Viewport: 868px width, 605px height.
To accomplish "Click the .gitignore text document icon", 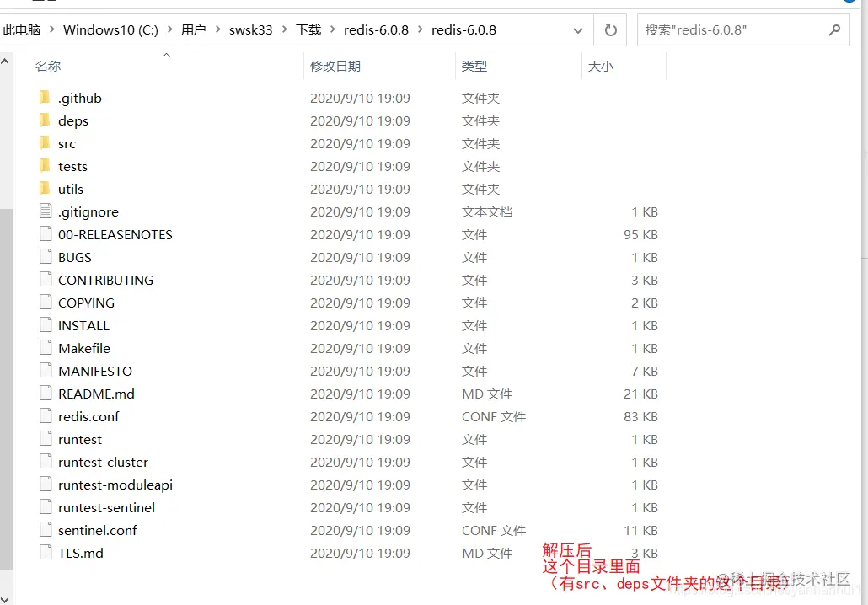I will pyautogui.click(x=46, y=211).
